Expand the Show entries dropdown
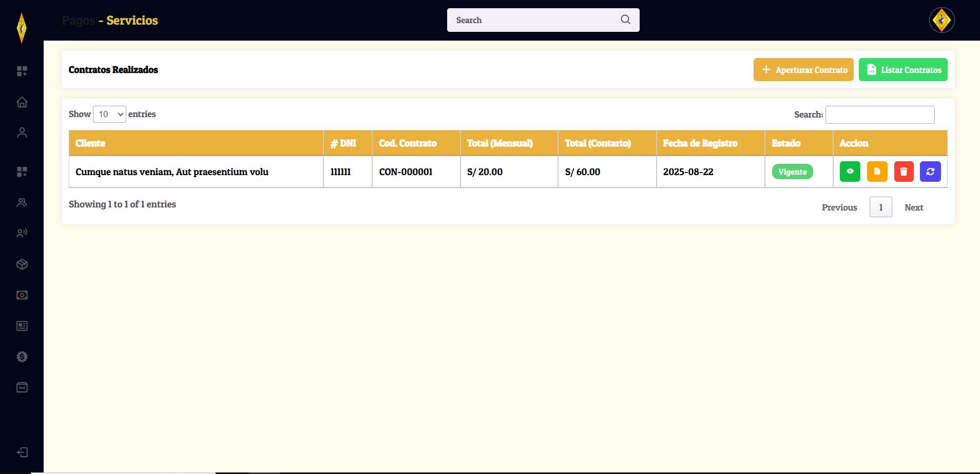 click(x=109, y=114)
